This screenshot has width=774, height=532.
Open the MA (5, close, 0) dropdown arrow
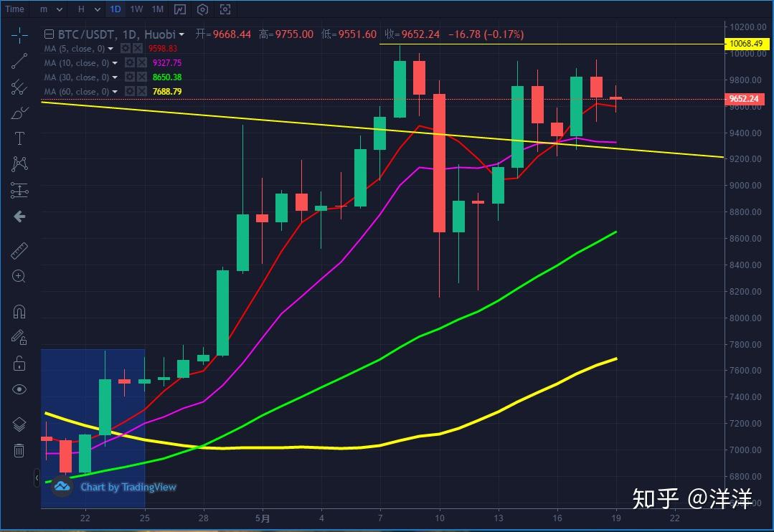coord(110,48)
